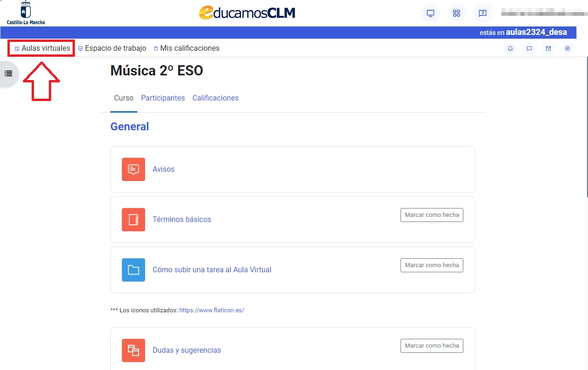Open the notifications bell icon
This screenshot has height=370, width=588.
[510, 48]
